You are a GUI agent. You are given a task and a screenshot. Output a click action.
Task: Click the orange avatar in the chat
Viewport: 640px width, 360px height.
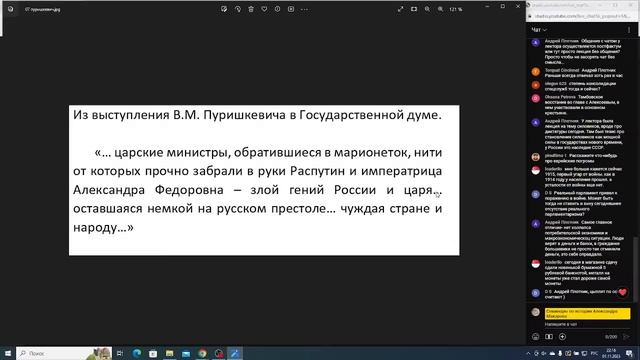point(536,72)
